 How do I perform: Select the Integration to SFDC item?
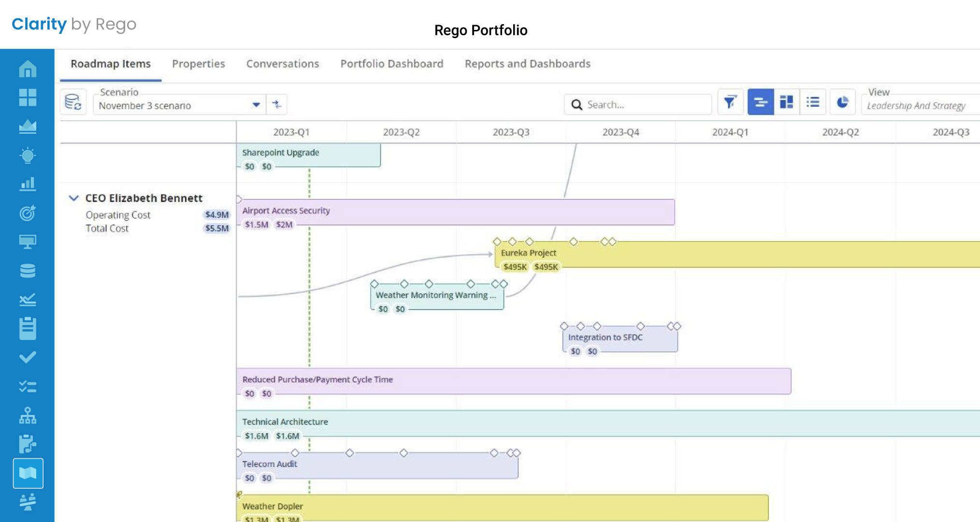620,339
